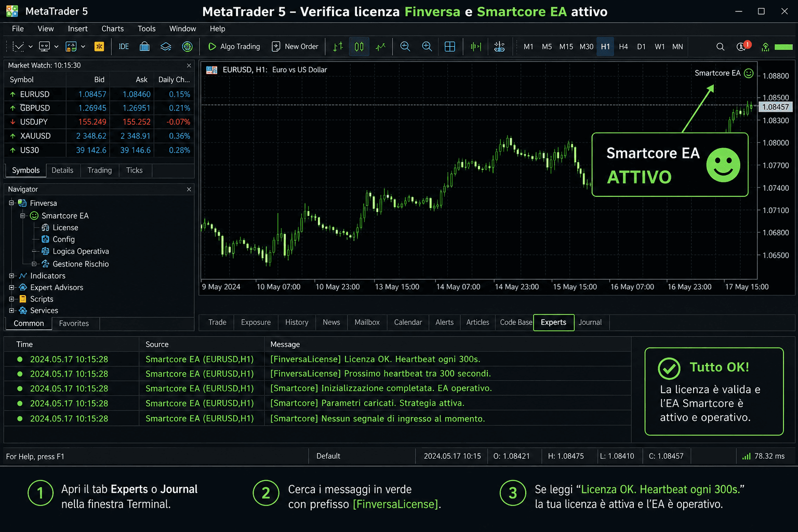Switch to the History tab

point(297,323)
